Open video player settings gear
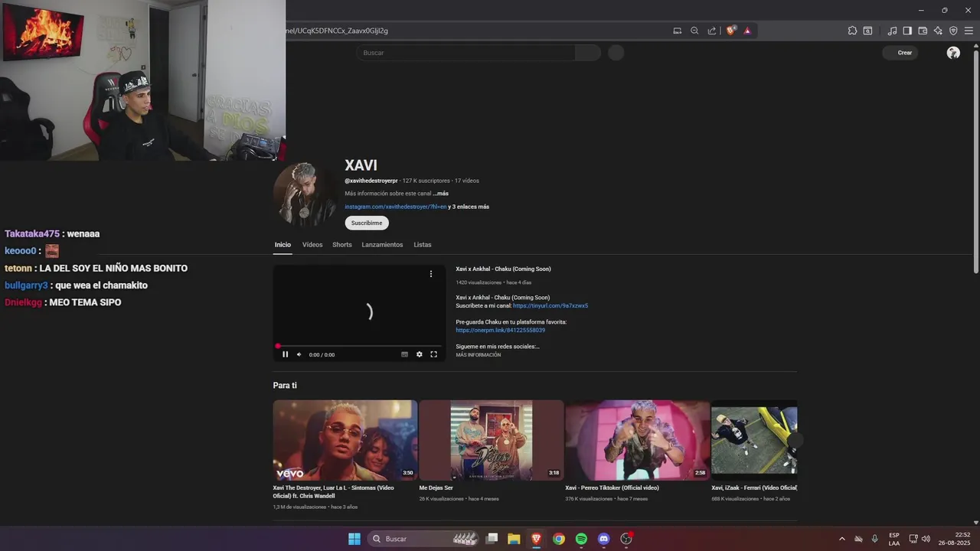The width and height of the screenshot is (980, 551). coord(419,354)
